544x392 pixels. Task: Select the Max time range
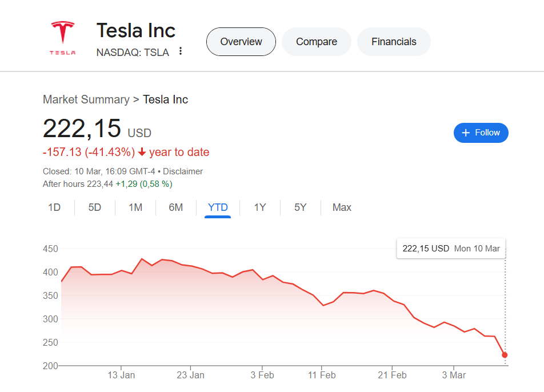coord(342,207)
